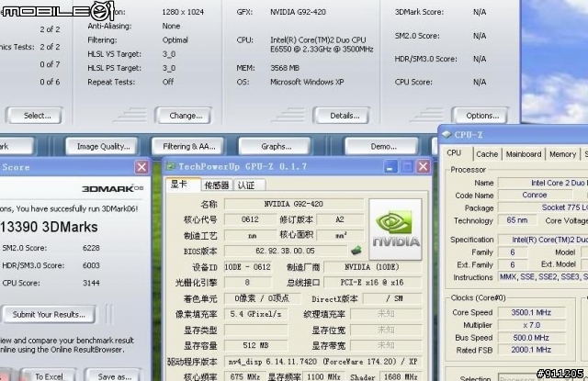The width and height of the screenshot is (588, 381).
Task: Click the Online ResultBrowser text
Action: coord(93,350)
